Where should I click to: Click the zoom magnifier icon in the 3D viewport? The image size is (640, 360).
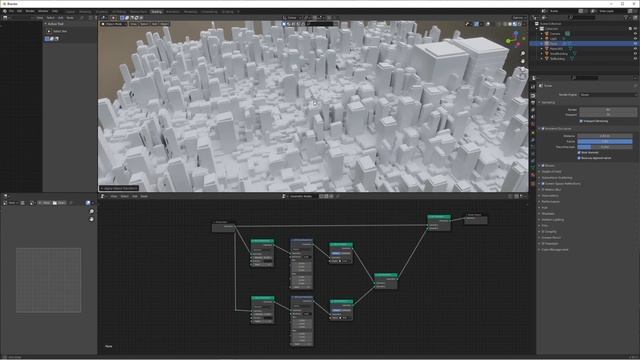(523, 53)
